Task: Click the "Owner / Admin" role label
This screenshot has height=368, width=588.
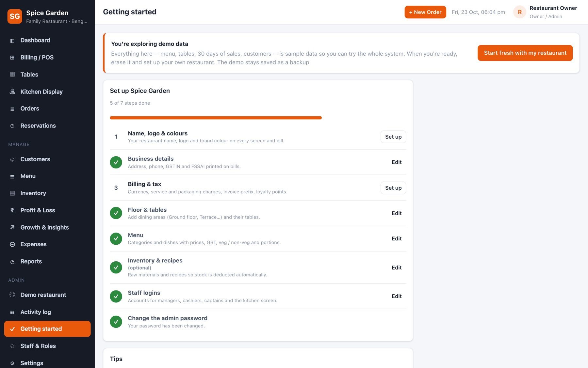Action: pyautogui.click(x=546, y=16)
